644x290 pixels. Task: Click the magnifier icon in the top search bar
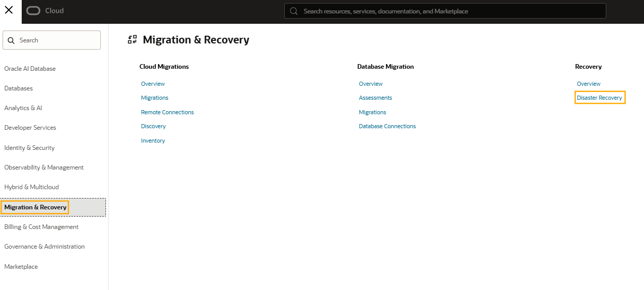coord(294,11)
